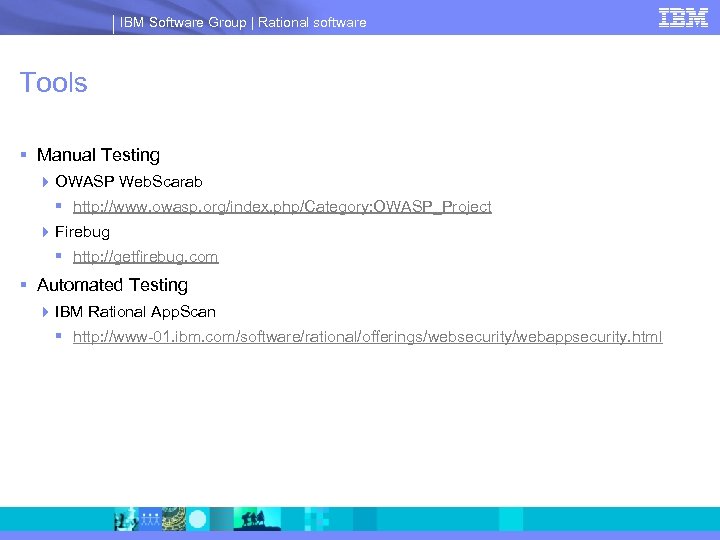
Task: Click the arrow bullet beside OWASP WebScarab
Action: [x=45, y=182]
